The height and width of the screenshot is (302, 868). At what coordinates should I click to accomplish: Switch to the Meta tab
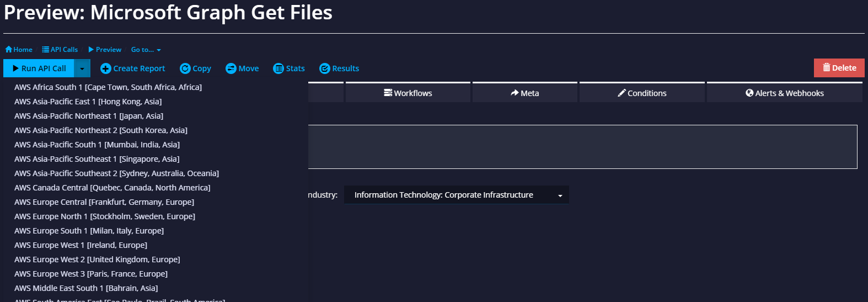(x=525, y=93)
